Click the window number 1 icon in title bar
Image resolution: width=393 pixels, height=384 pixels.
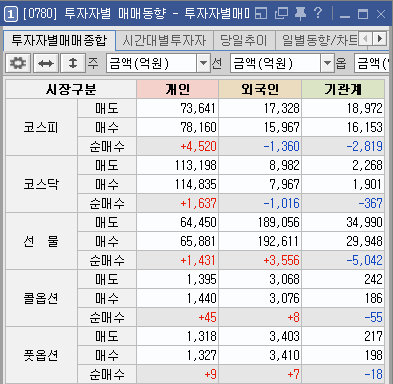pos(11,14)
